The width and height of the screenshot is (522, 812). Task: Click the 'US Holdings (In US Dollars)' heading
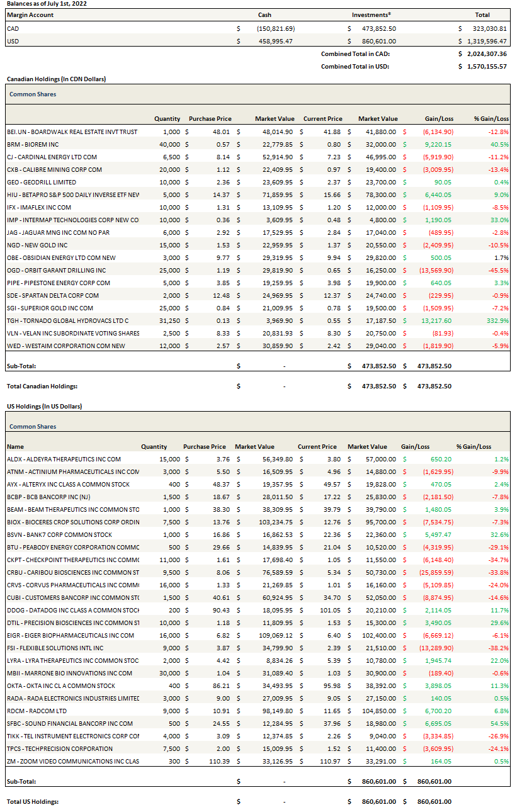(x=44, y=407)
